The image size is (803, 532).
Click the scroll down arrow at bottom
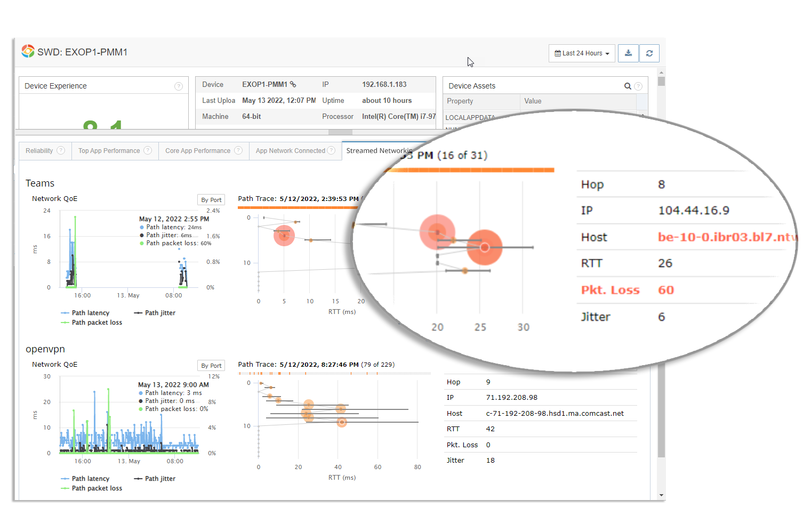661,495
